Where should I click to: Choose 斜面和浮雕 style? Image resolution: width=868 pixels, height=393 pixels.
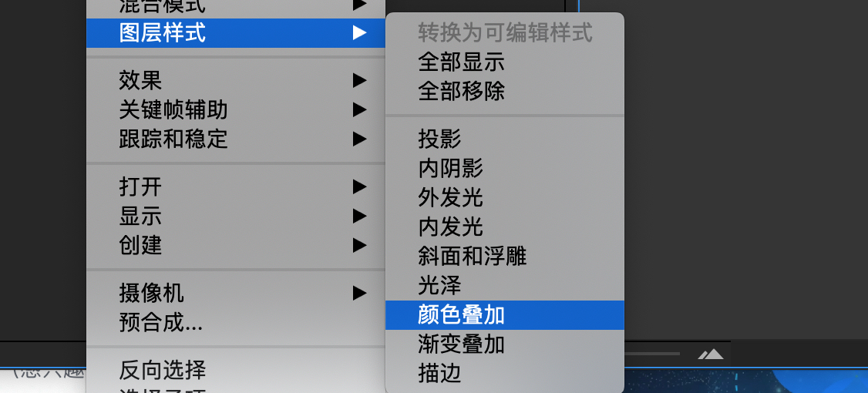coord(504,257)
